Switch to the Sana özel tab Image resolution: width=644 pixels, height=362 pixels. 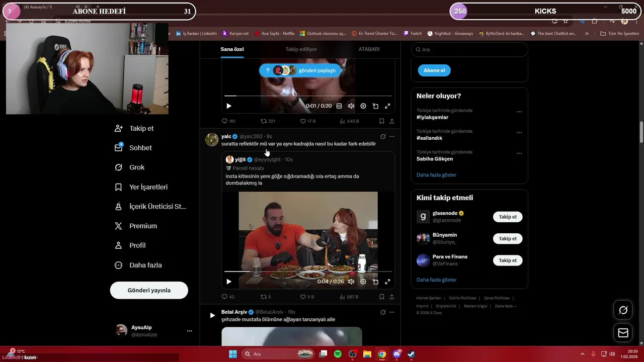[232, 49]
